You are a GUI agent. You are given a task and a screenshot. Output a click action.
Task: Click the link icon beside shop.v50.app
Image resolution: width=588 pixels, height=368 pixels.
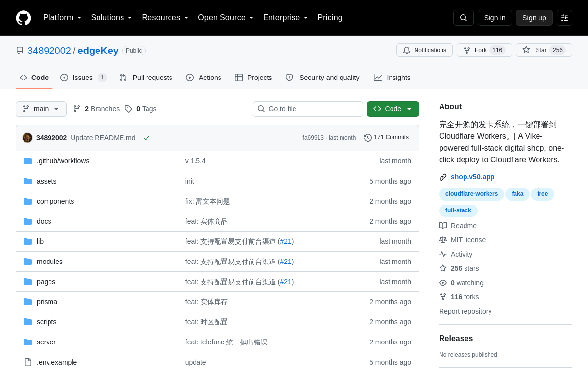point(443,177)
